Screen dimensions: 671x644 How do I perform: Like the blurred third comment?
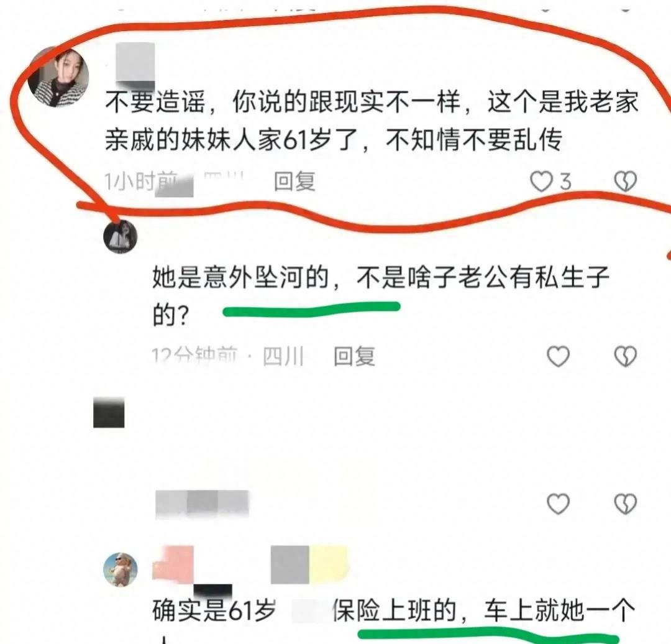tap(559, 504)
